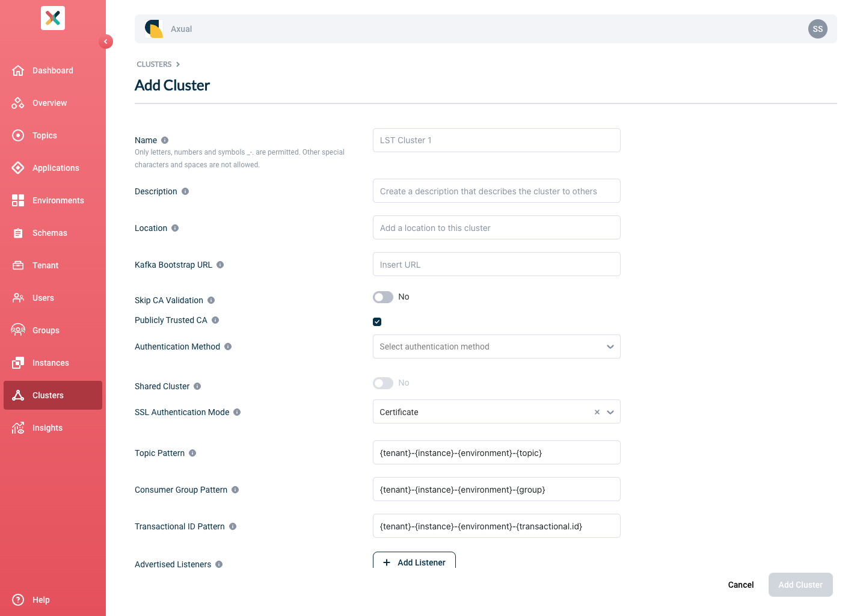This screenshot has height=616, width=866.
Task: Click the info icon next to Location
Action: pos(175,228)
